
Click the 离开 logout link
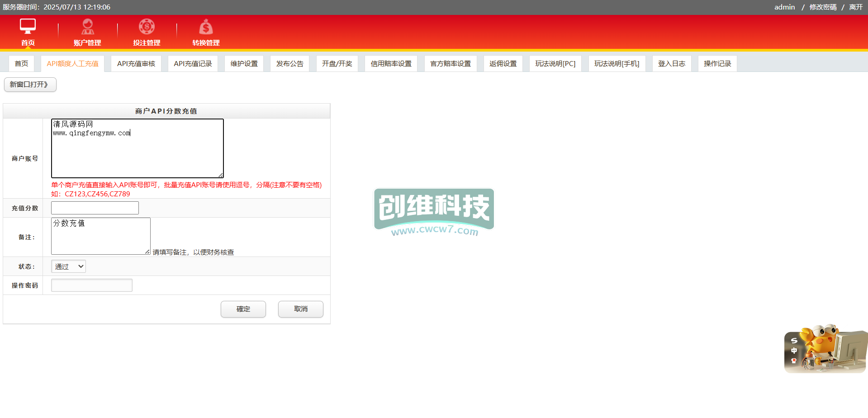coord(856,7)
